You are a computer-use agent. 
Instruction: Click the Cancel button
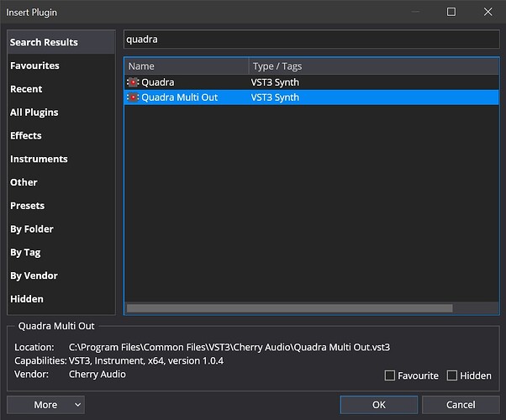point(461,405)
